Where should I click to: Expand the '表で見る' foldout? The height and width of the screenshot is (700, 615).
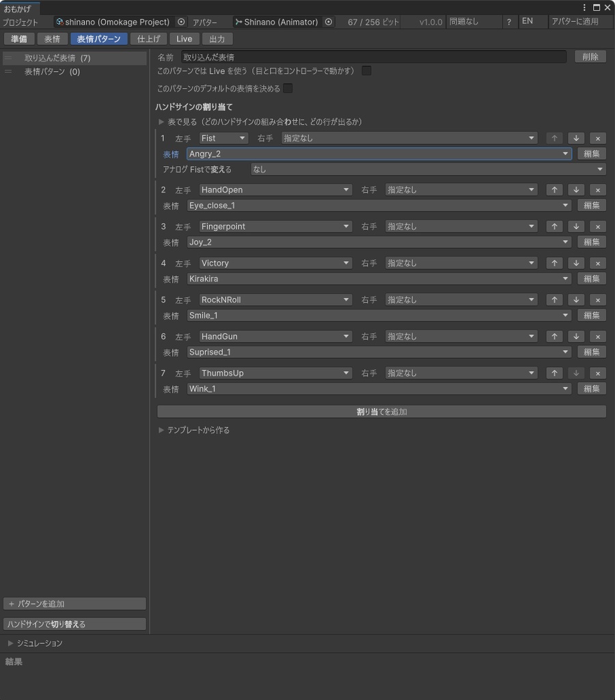point(161,122)
